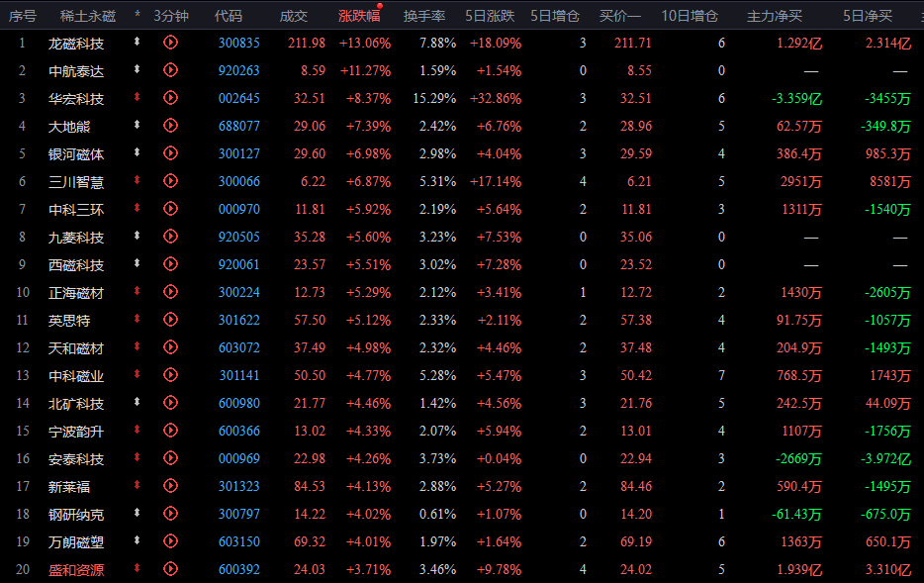
Task: Select the 中科三环 stock name
Action: [76, 210]
